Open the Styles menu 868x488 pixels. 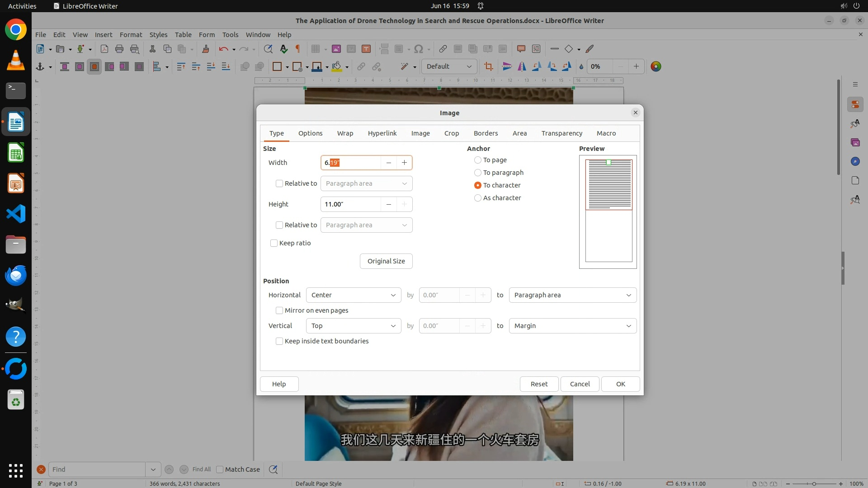[x=158, y=34]
